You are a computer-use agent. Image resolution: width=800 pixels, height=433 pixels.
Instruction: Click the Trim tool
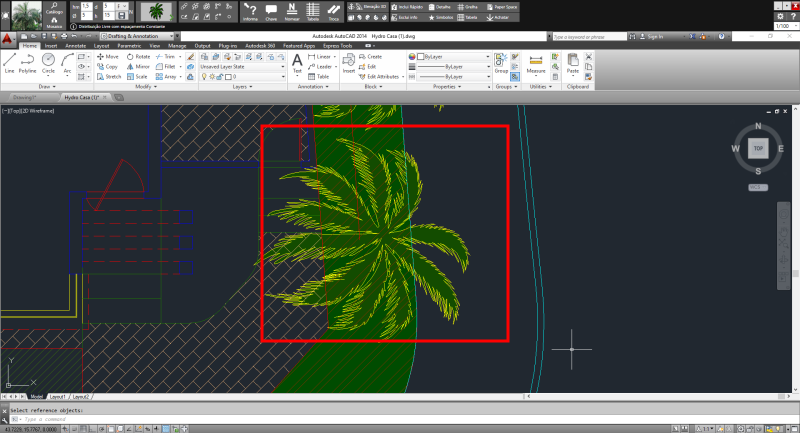(165, 57)
